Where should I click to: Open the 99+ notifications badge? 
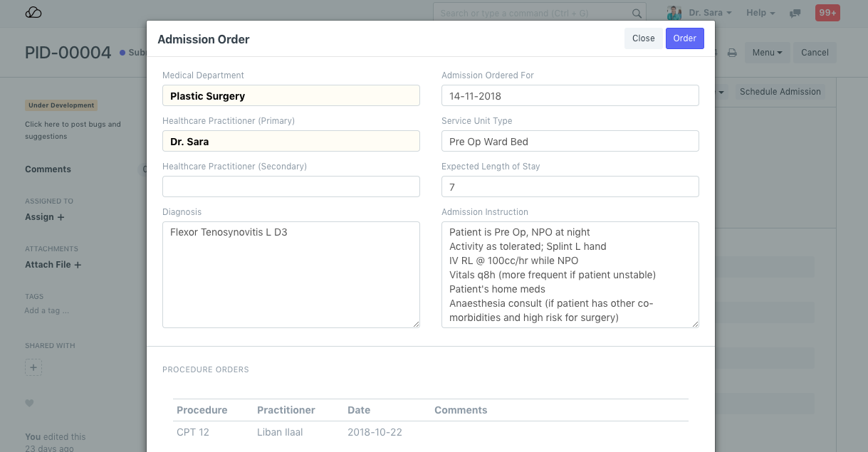(x=827, y=13)
